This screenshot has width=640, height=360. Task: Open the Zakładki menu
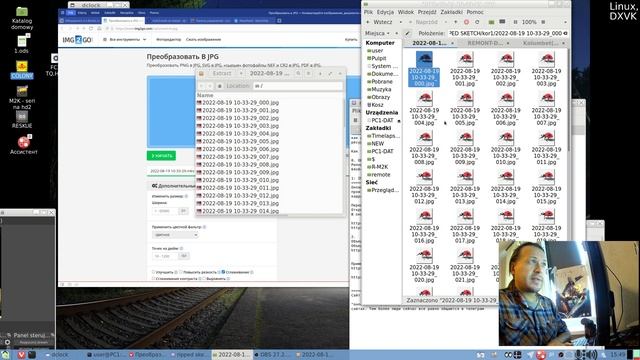(451, 12)
